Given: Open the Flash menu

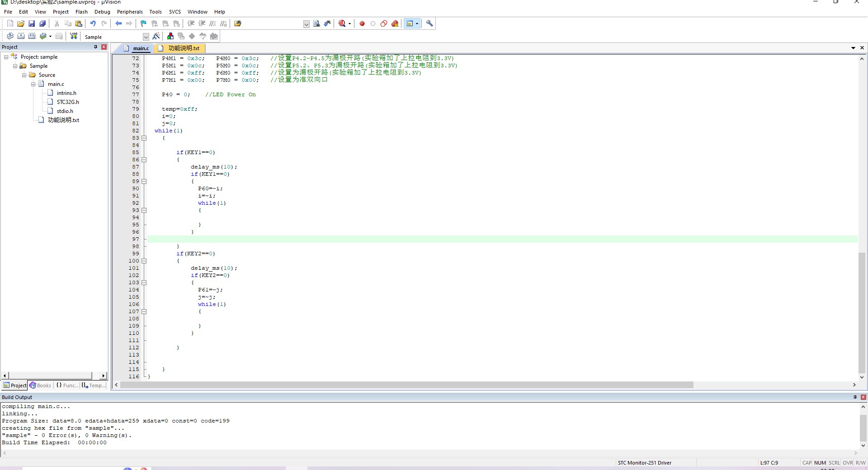Looking at the screenshot, I should pyautogui.click(x=81, y=12).
